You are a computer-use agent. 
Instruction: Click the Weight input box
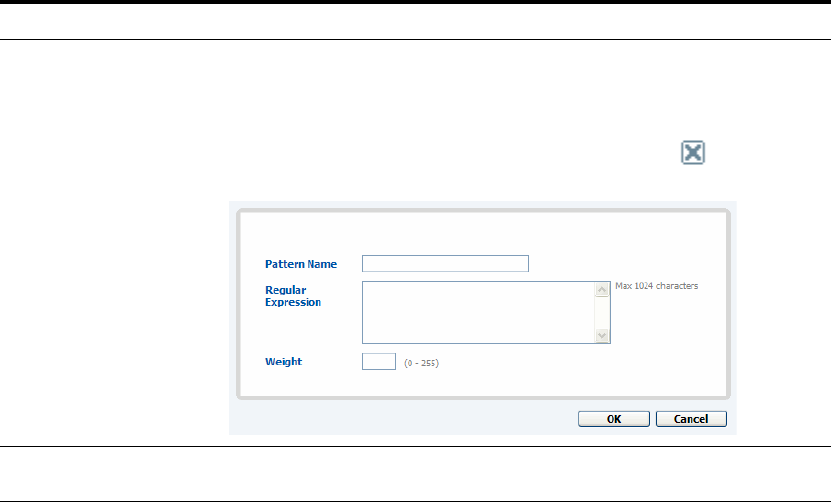point(379,362)
